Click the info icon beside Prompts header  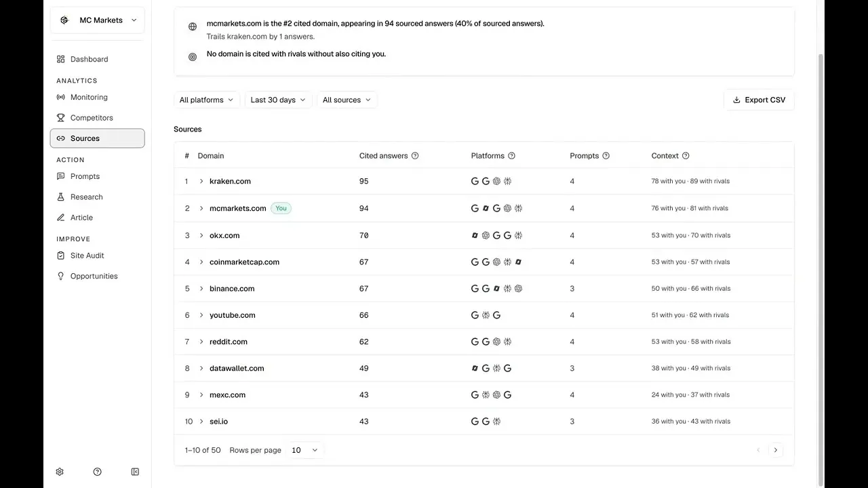tap(606, 156)
